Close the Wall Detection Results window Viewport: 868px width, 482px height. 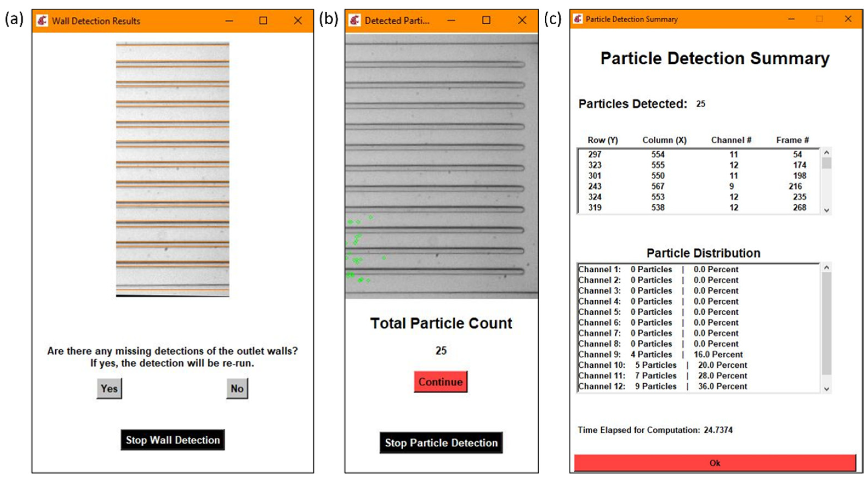pos(298,21)
